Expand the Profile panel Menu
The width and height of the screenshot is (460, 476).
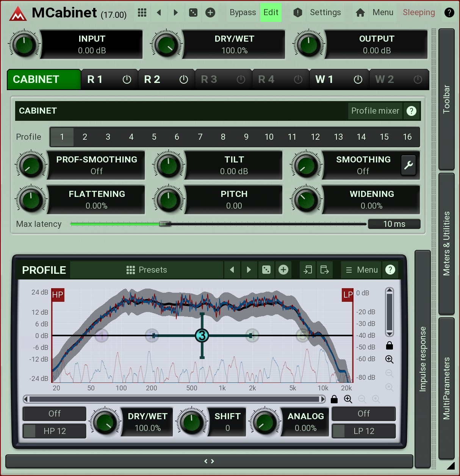coord(361,270)
